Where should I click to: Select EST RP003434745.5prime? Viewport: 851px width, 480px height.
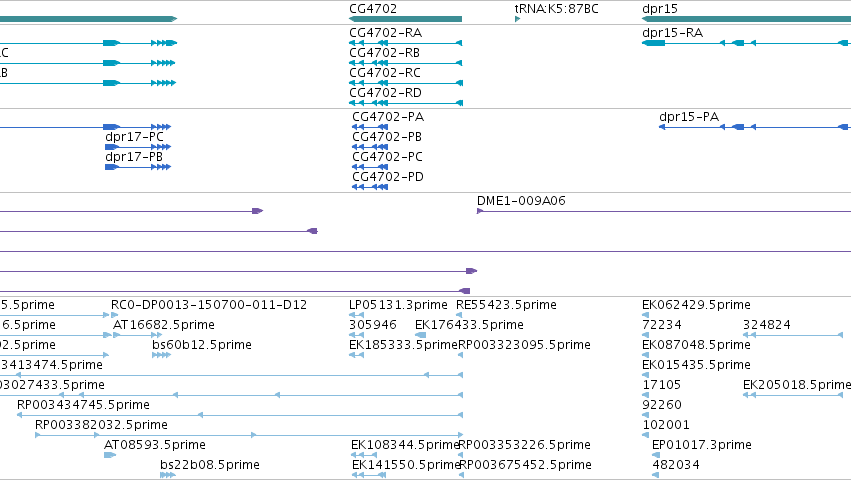point(83,405)
